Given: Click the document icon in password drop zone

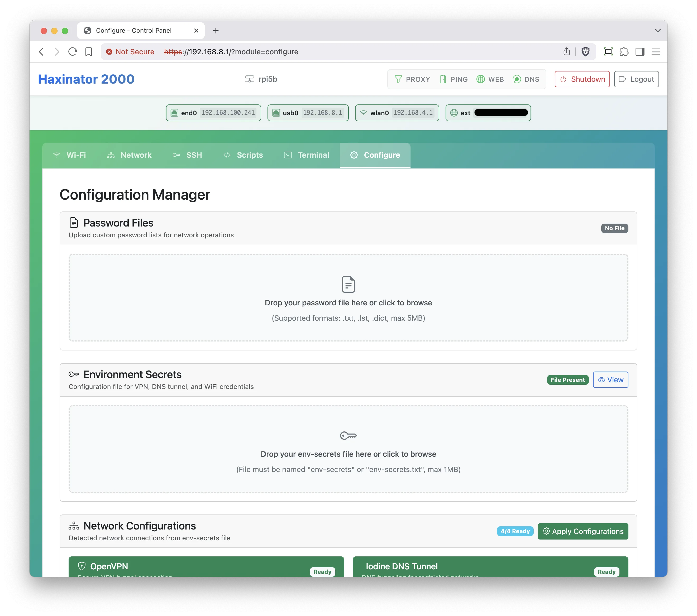Looking at the screenshot, I should (348, 284).
